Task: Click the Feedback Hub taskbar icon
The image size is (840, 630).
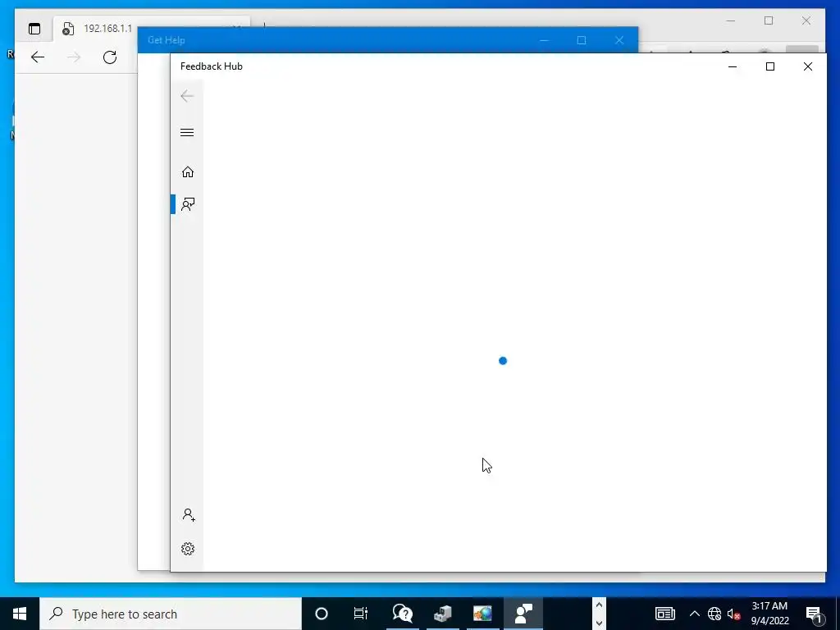Action: pos(523,614)
